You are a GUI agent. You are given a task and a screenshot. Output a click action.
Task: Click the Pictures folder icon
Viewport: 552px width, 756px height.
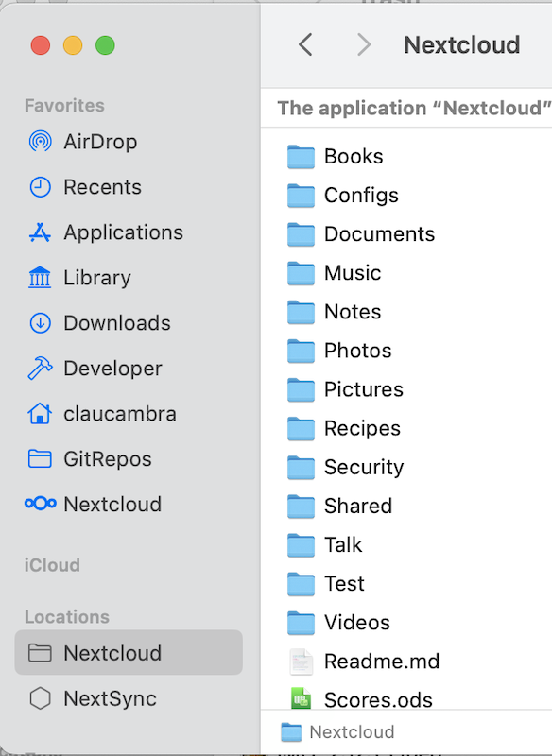(x=301, y=389)
